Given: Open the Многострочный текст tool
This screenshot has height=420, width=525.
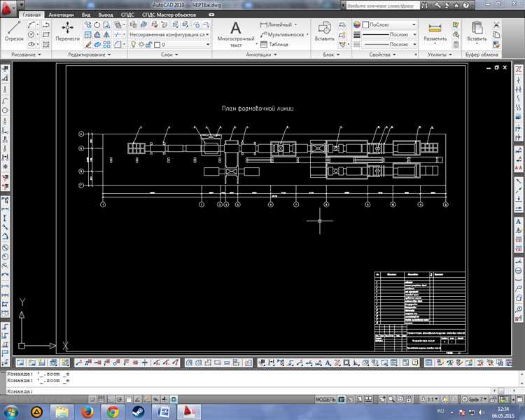Looking at the screenshot, I should pos(236,34).
